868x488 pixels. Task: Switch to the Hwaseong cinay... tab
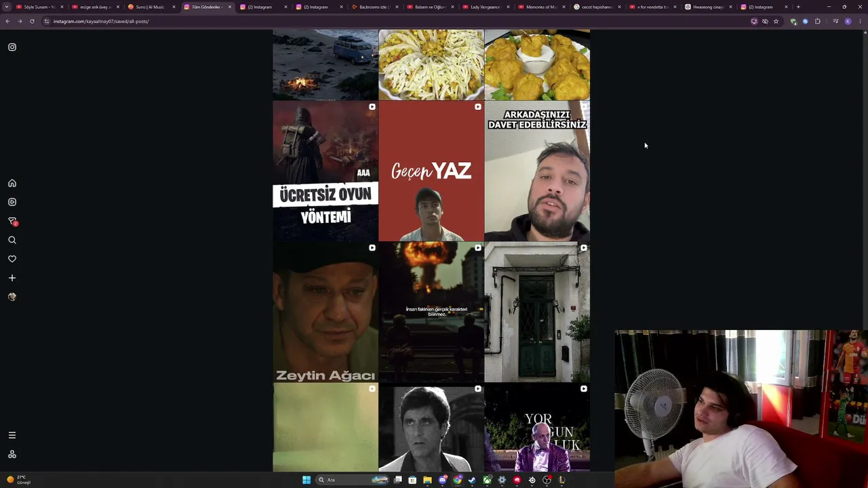[x=709, y=7]
